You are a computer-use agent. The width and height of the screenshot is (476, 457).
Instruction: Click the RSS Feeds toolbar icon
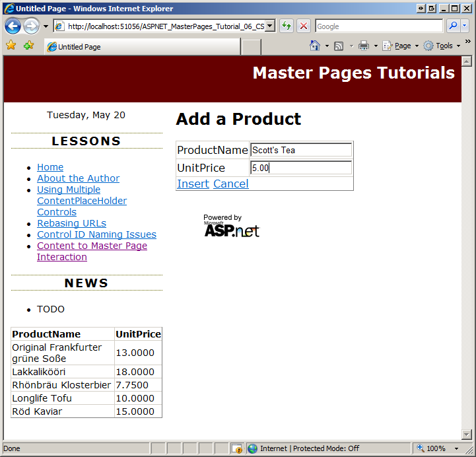point(339,46)
